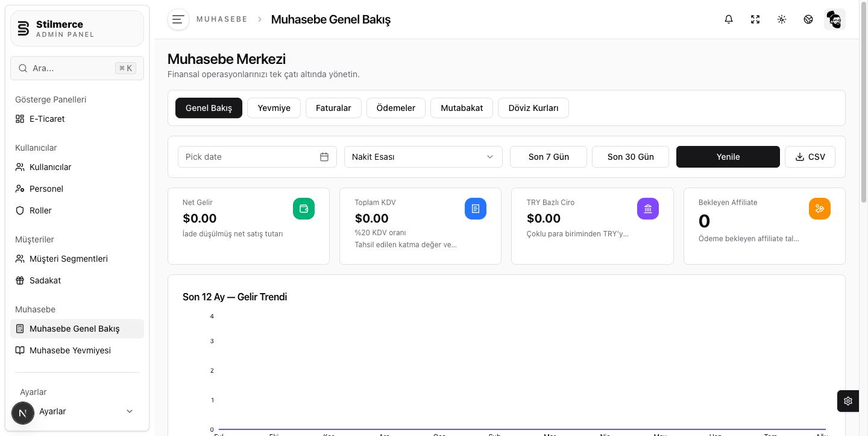Click MUHASEBE breadcrumb link
The image size is (868, 436).
click(x=222, y=19)
